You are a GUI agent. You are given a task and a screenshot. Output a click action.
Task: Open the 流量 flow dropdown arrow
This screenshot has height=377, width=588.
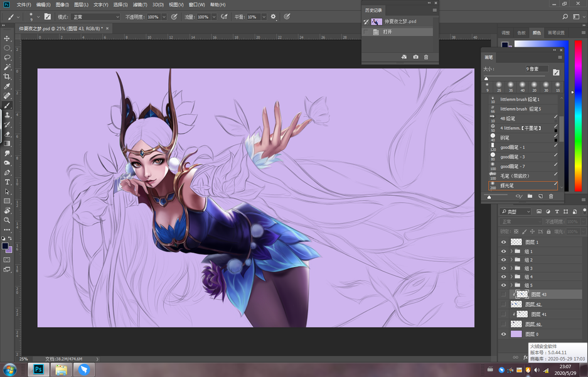pyautogui.click(x=214, y=17)
